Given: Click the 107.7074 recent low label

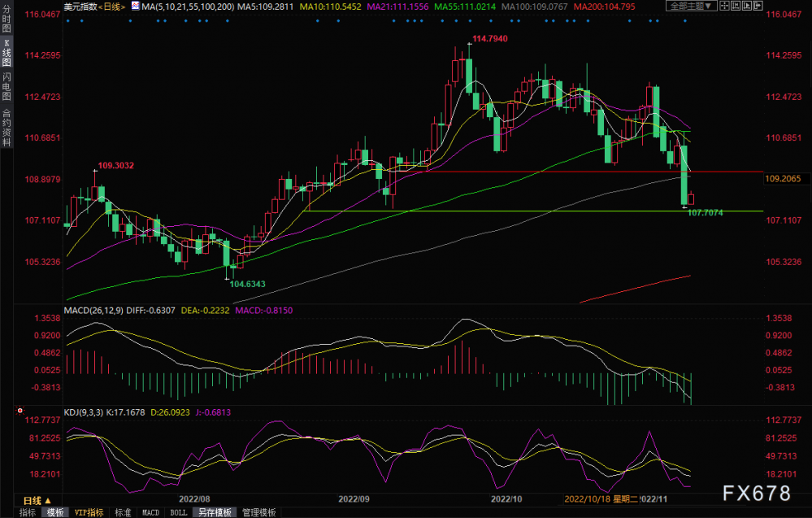Looking at the screenshot, I should pos(706,212).
